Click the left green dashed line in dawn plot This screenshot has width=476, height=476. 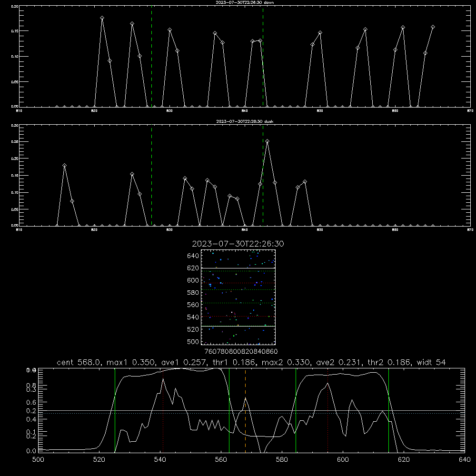pyautogui.click(x=151, y=56)
